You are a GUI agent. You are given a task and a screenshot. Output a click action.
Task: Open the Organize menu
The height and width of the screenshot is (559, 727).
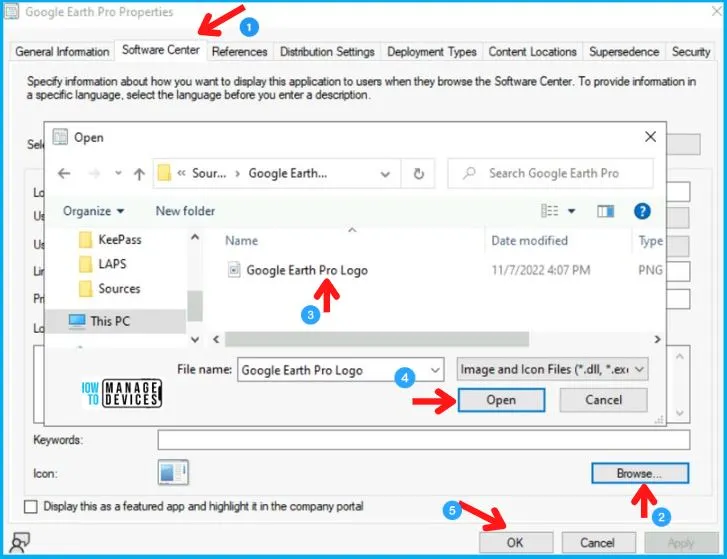coord(93,211)
